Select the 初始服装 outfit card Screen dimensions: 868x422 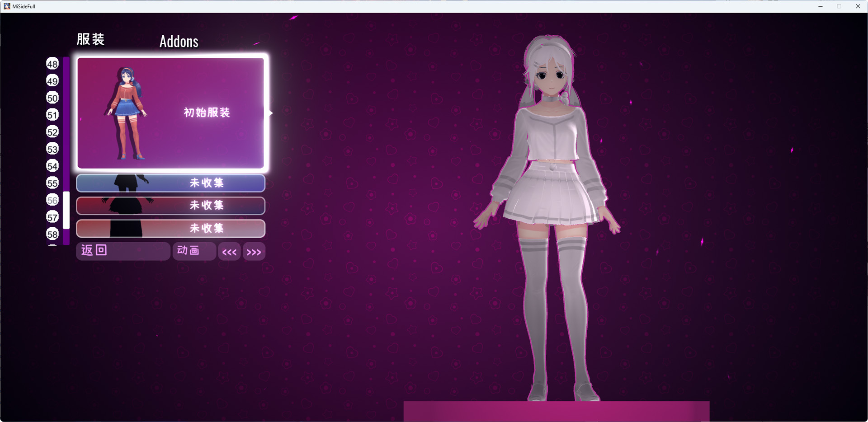pos(171,113)
